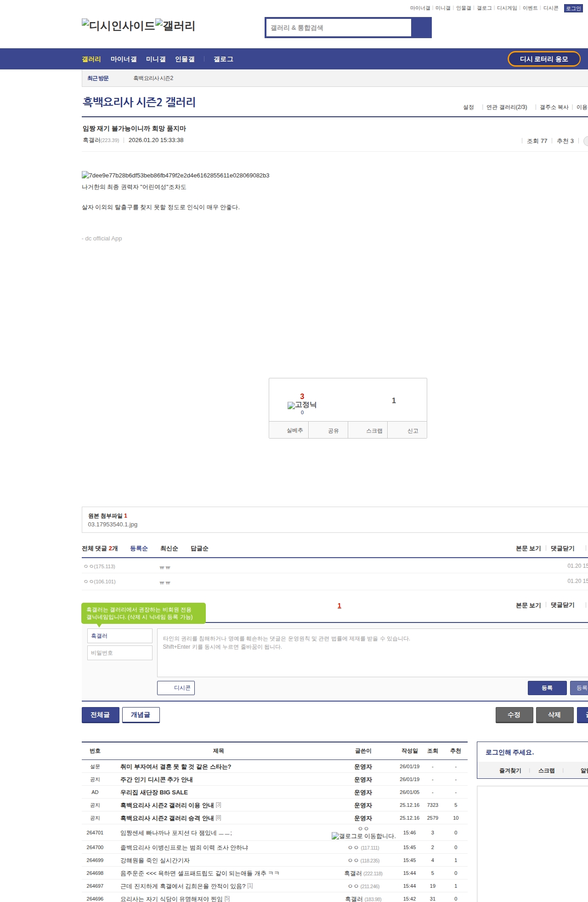Screen dimensions: 588x902
Task: Open attachment 03.17953540.1.jpg
Action: [x=113, y=524]
